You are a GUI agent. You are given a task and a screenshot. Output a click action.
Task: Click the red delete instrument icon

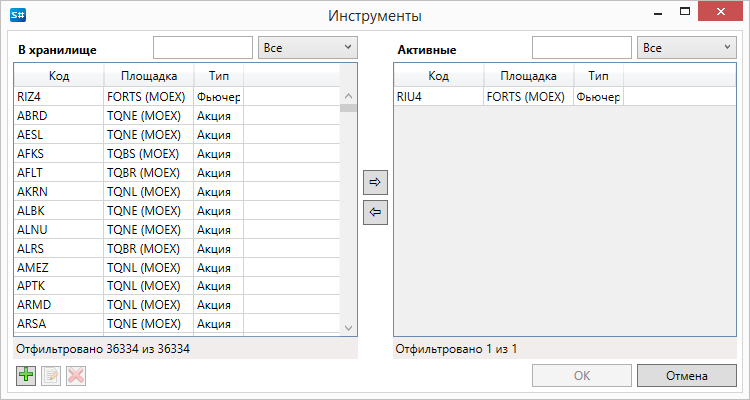(x=76, y=376)
